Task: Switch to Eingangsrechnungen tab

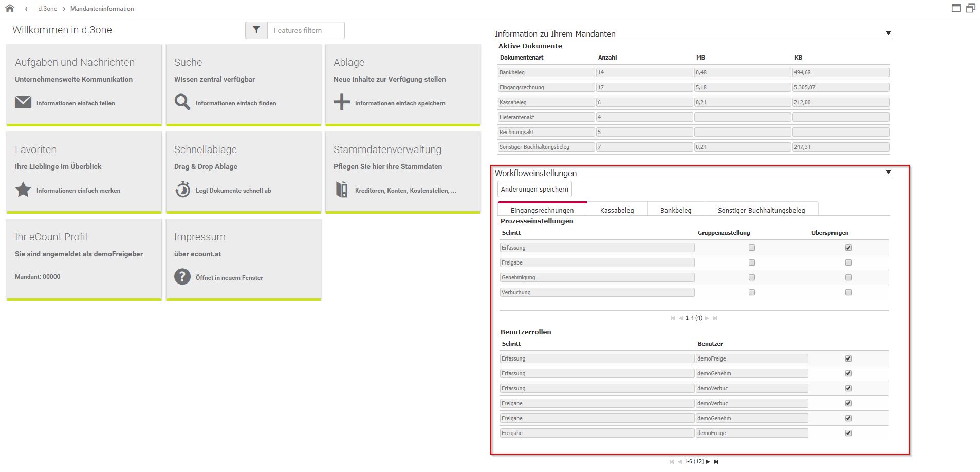Action: point(542,210)
